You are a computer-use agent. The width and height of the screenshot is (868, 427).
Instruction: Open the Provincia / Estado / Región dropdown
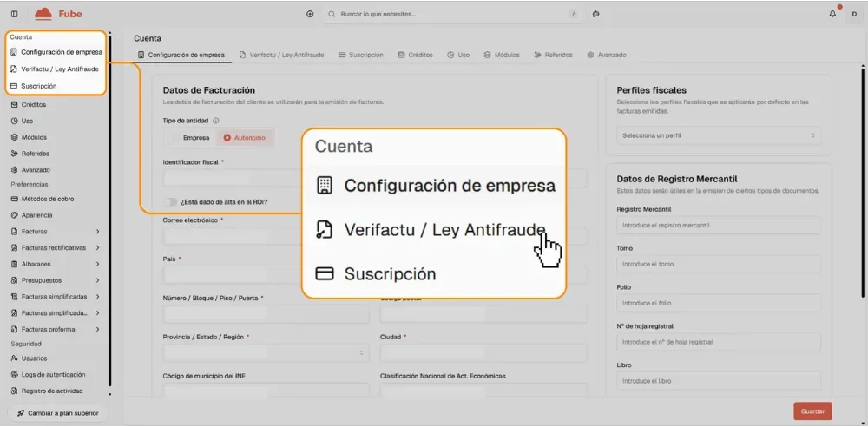tap(266, 352)
